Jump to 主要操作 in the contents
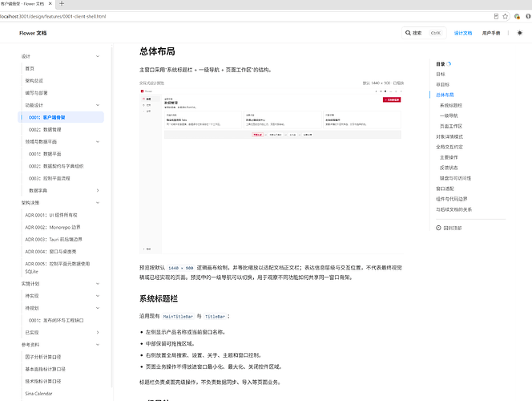532x401 pixels. pos(449,157)
